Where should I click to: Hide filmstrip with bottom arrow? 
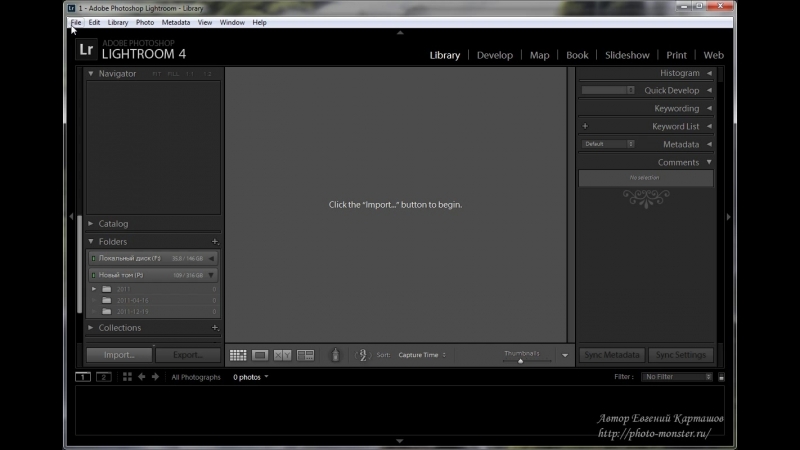pyautogui.click(x=400, y=441)
